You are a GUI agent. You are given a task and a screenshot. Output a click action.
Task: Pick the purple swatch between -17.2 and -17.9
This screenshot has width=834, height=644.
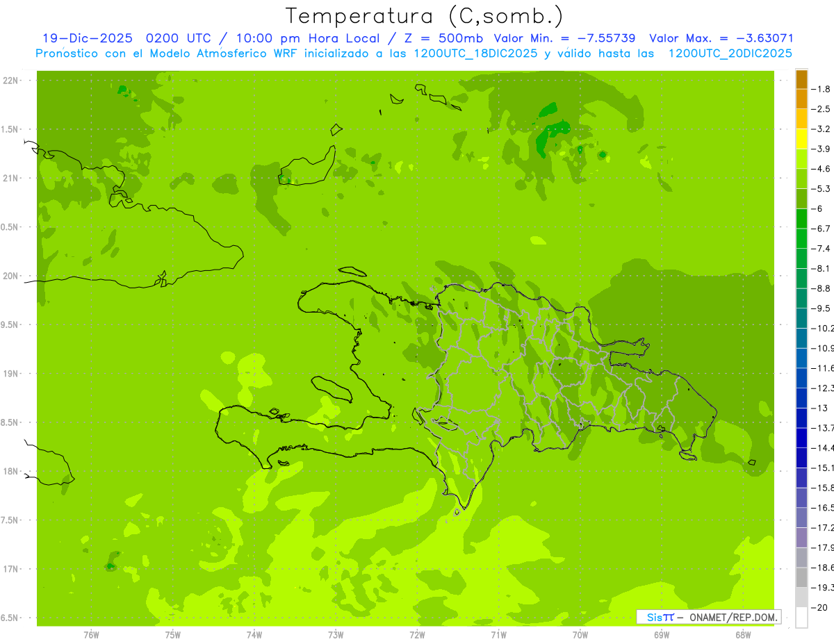point(801,538)
